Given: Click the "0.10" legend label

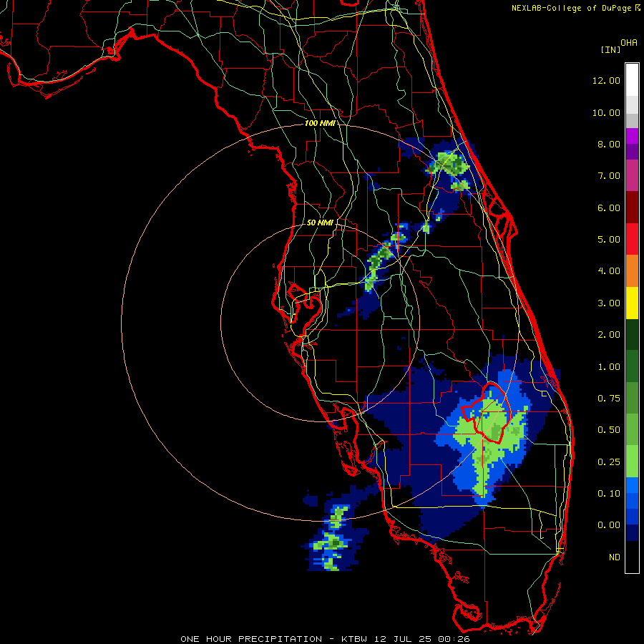Looking at the screenshot, I should [609, 494].
